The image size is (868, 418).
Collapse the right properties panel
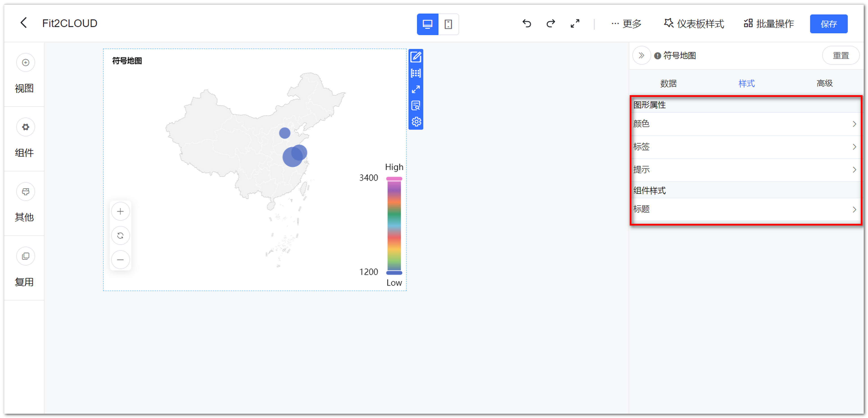click(x=642, y=55)
